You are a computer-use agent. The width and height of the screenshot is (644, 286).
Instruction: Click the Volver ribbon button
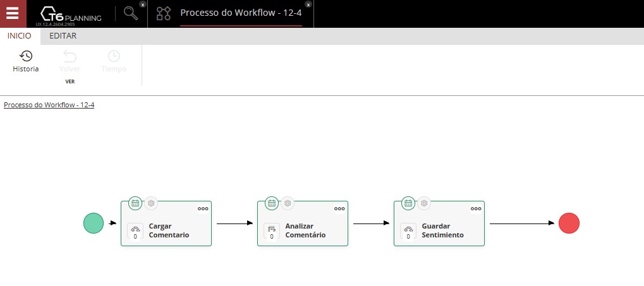click(70, 61)
